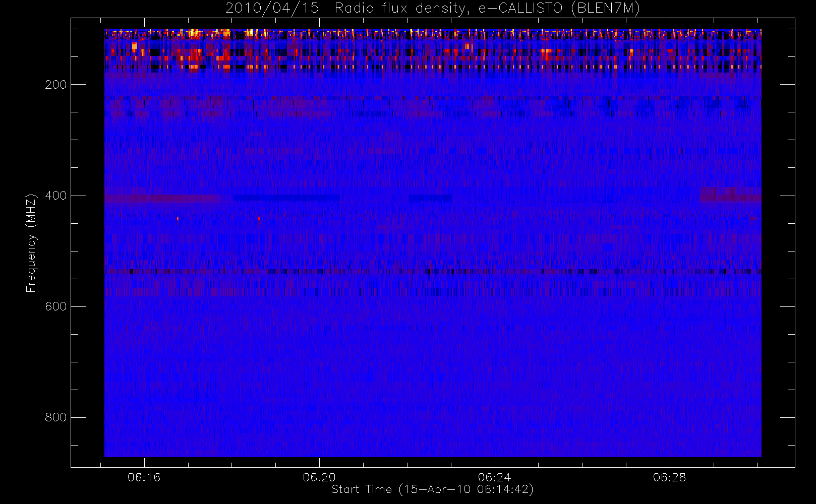Click the plot title '2010/04/15 Radio flux density'
The width and height of the screenshot is (816, 504).
pos(433,9)
